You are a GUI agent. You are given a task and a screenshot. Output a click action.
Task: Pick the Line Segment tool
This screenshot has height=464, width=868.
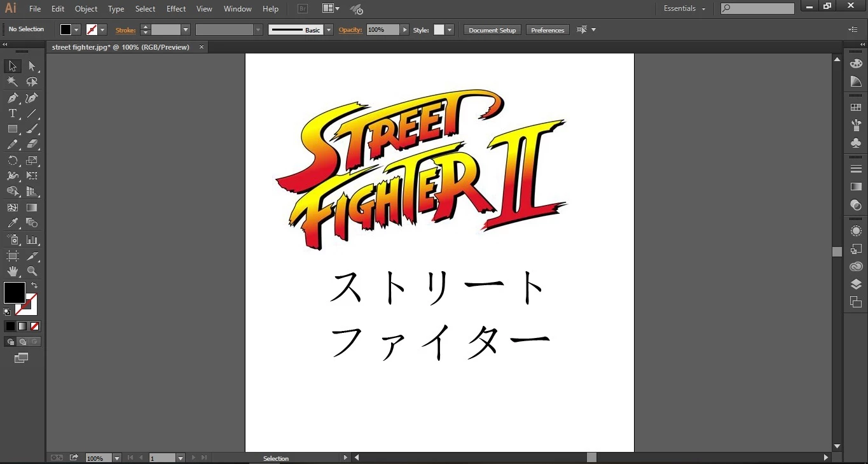click(32, 114)
